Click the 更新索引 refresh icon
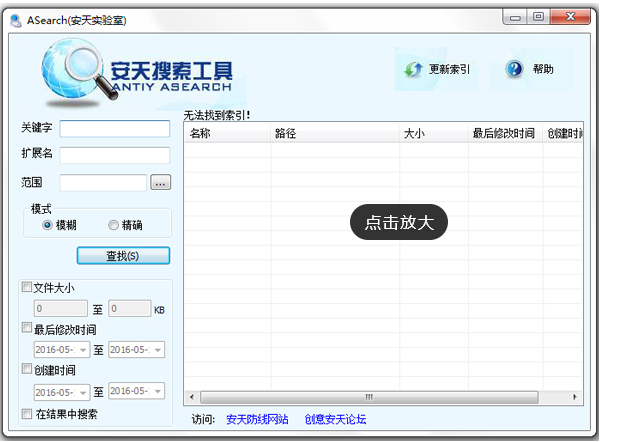The height and width of the screenshot is (442, 641). click(413, 69)
